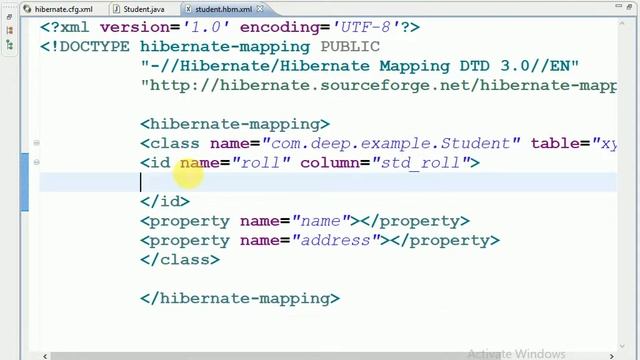The width and height of the screenshot is (640, 360).
Task: Click the horizontal scrollbar right arrow
Action: 611,356
